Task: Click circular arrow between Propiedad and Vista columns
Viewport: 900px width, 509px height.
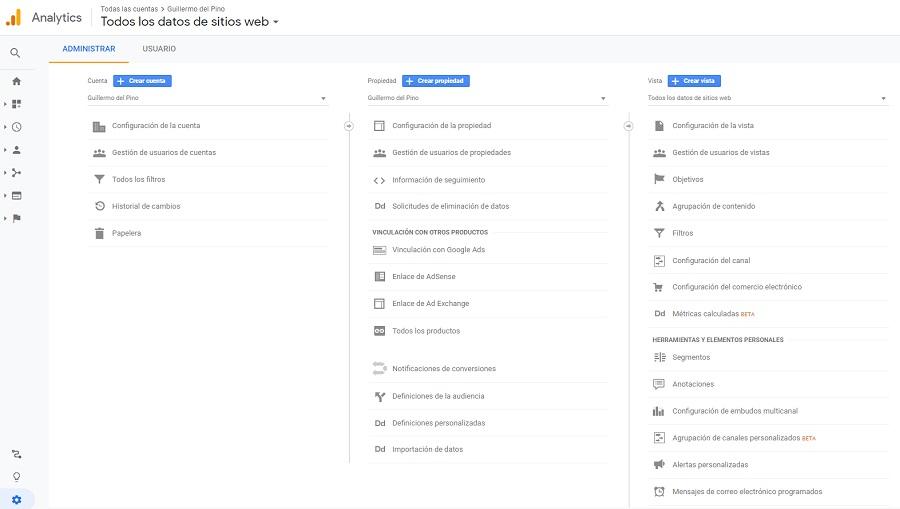Action: (629, 126)
